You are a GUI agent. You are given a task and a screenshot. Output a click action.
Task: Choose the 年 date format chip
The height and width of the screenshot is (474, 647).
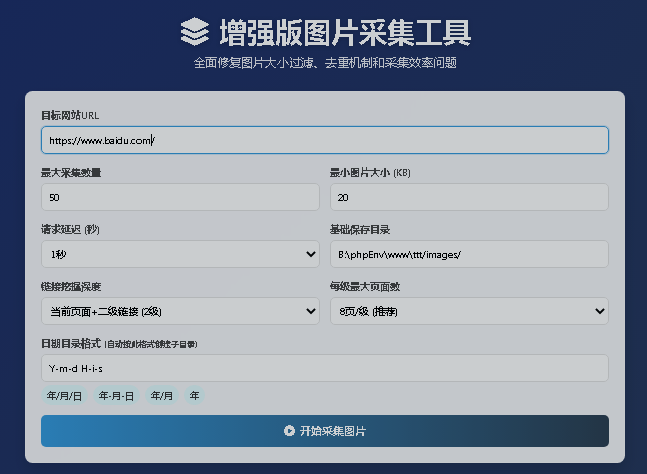[x=195, y=396]
